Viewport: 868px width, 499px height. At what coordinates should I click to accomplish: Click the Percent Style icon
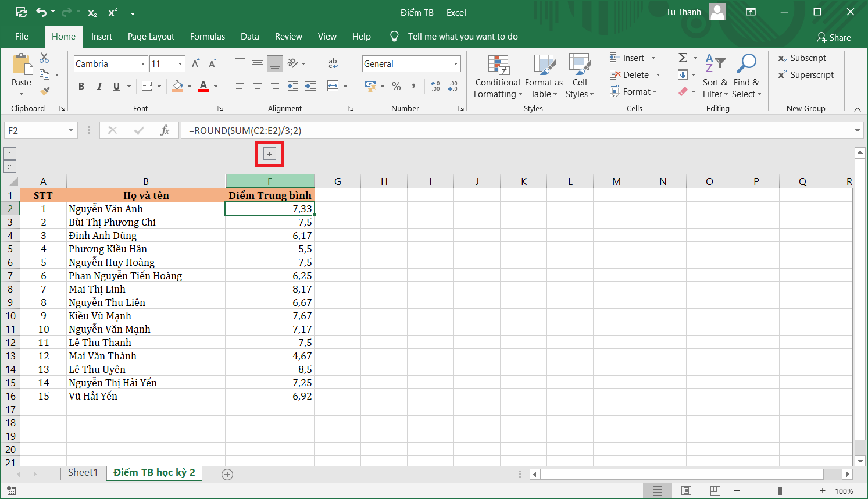tap(397, 86)
